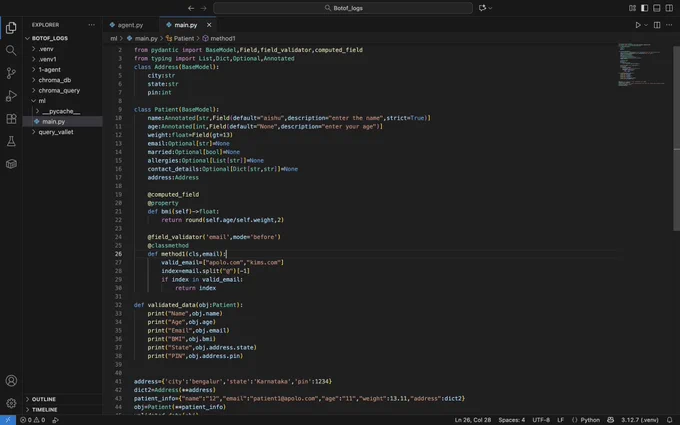Open Explorer Views and More Actions ellipsis
Viewport: 680px width, 425px height.
click(x=92, y=25)
